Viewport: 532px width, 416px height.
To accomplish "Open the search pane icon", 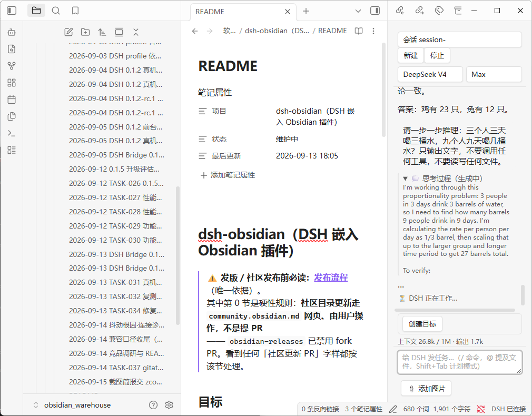I will point(56,11).
